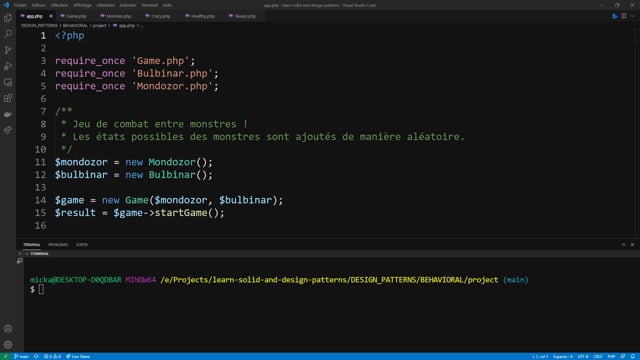Viewport: 640px width, 360px height.
Task: Select the TERMINAL panel tab
Action: tap(31, 244)
